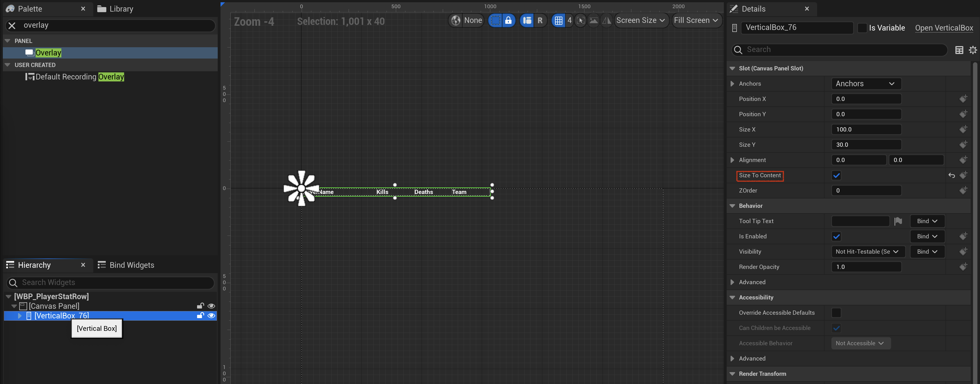980x384 pixels.
Task: Click the zoom to fit cursor icon
Action: point(580,21)
